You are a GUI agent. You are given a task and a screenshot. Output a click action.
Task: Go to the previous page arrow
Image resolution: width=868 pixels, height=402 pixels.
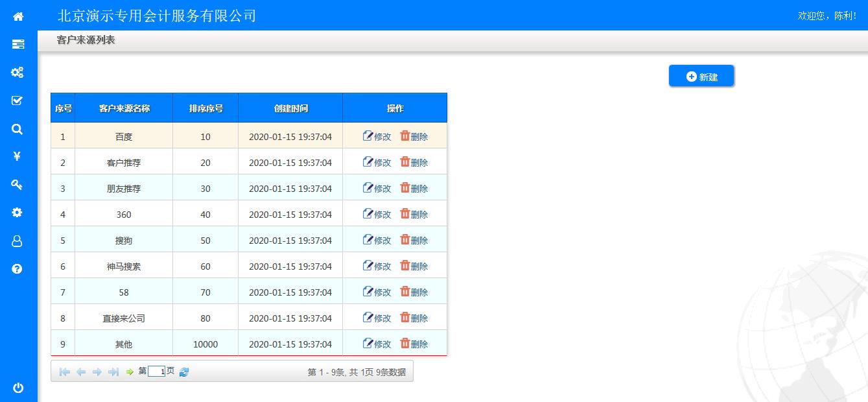(x=81, y=372)
